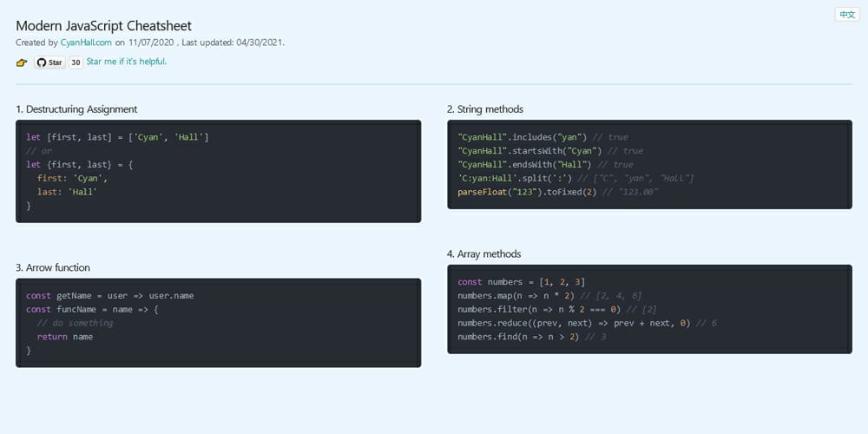Click the 'Last updated: 04/30/2021.' text
The image size is (868, 434).
coord(233,42)
